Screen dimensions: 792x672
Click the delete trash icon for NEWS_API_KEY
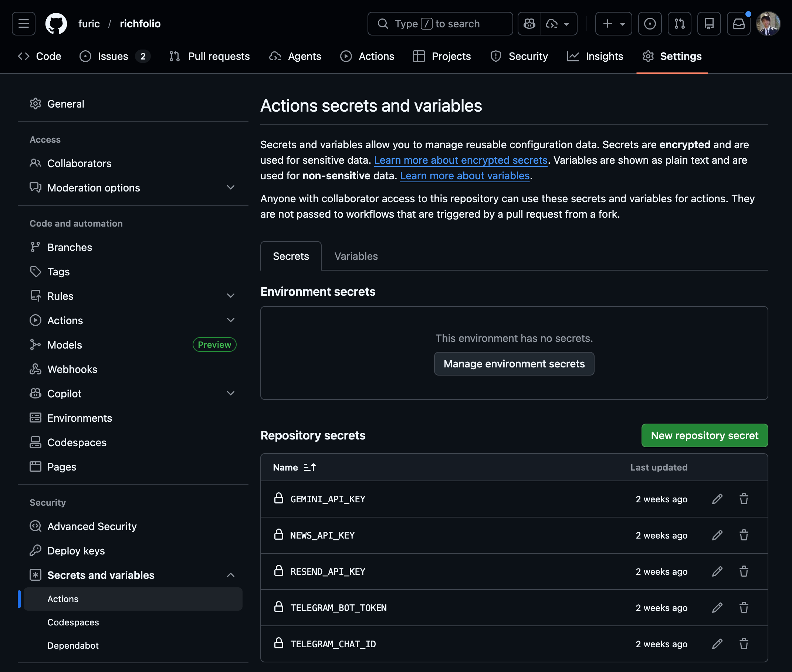tap(744, 535)
